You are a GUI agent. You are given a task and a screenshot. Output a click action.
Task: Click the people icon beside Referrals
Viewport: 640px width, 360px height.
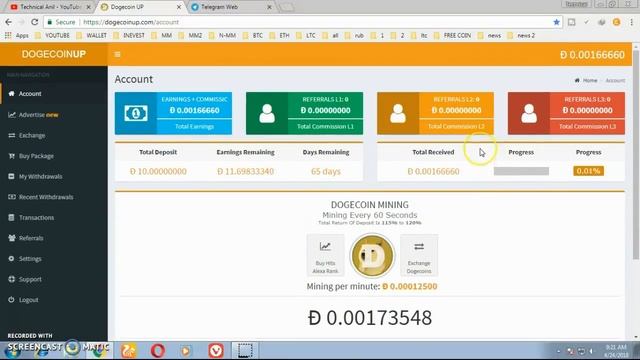point(11,238)
